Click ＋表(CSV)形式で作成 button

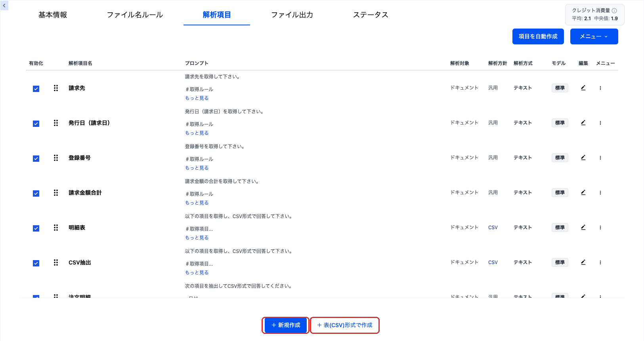[x=345, y=325]
